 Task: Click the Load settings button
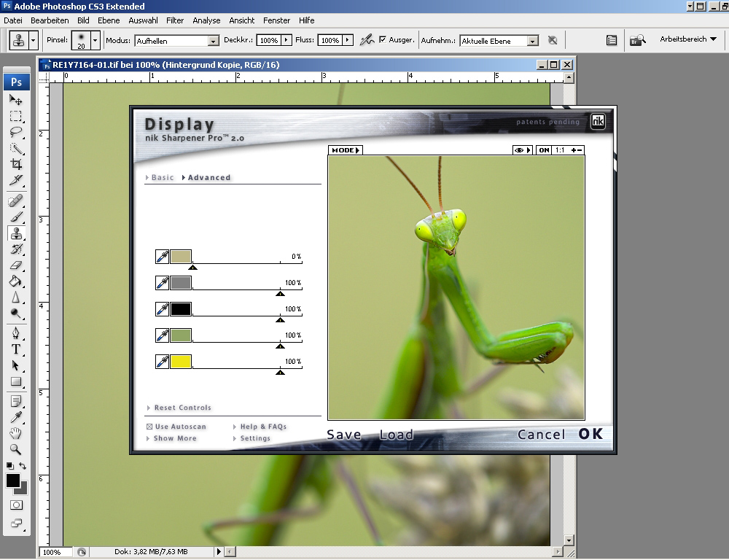[x=396, y=435]
